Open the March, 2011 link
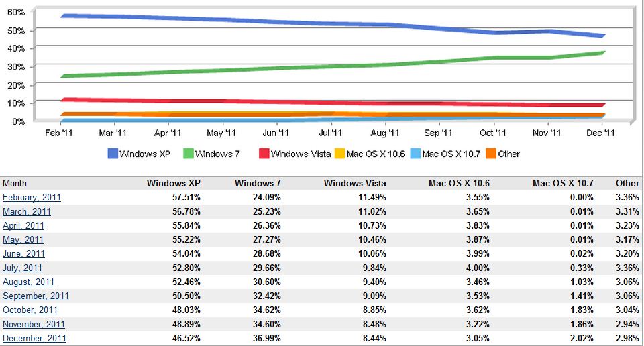Viewport: 644px width, 346px height. [x=27, y=211]
